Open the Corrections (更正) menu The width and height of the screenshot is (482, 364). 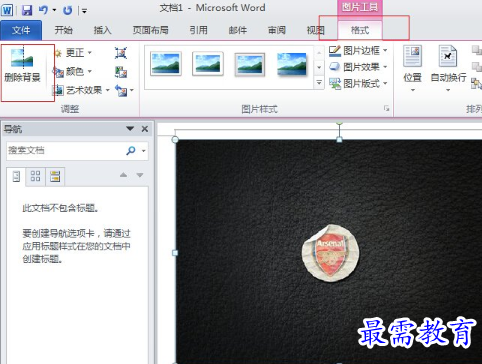73,53
